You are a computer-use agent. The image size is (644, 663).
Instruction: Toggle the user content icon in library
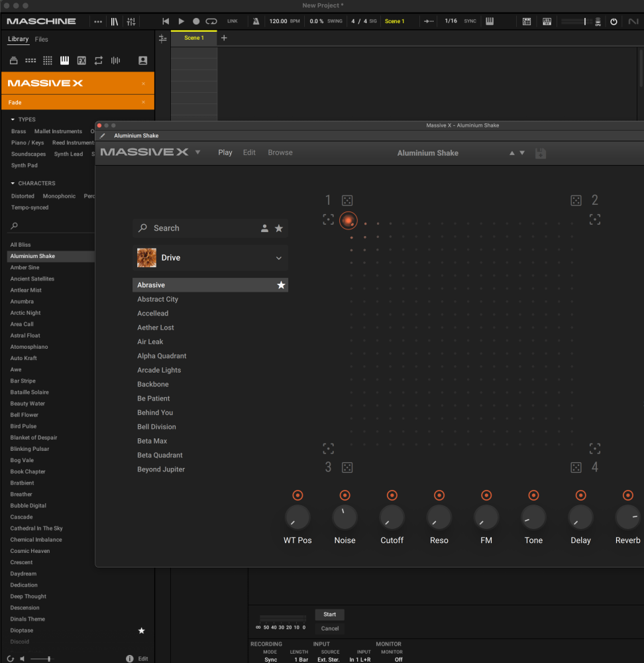coord(143,60)
